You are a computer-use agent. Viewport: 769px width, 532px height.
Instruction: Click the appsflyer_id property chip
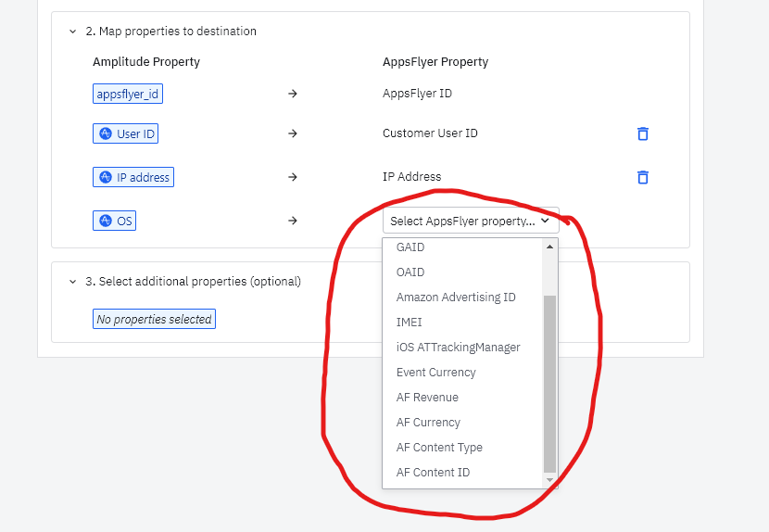click(x=129, y=94)
